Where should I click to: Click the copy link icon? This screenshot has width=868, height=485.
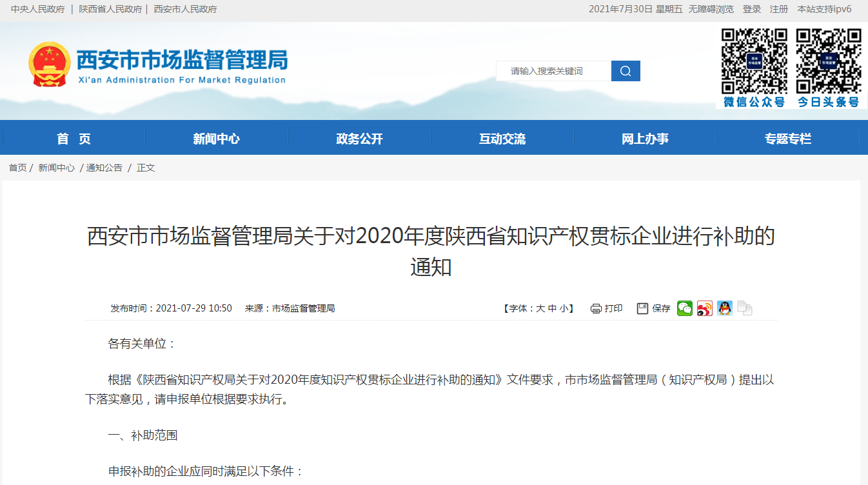745,308
